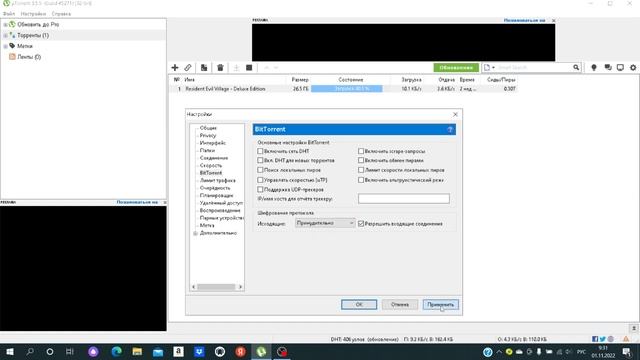Click the "Отмена" button
The width and height of the screenshot is (640, 360).
tap(400, 304)
